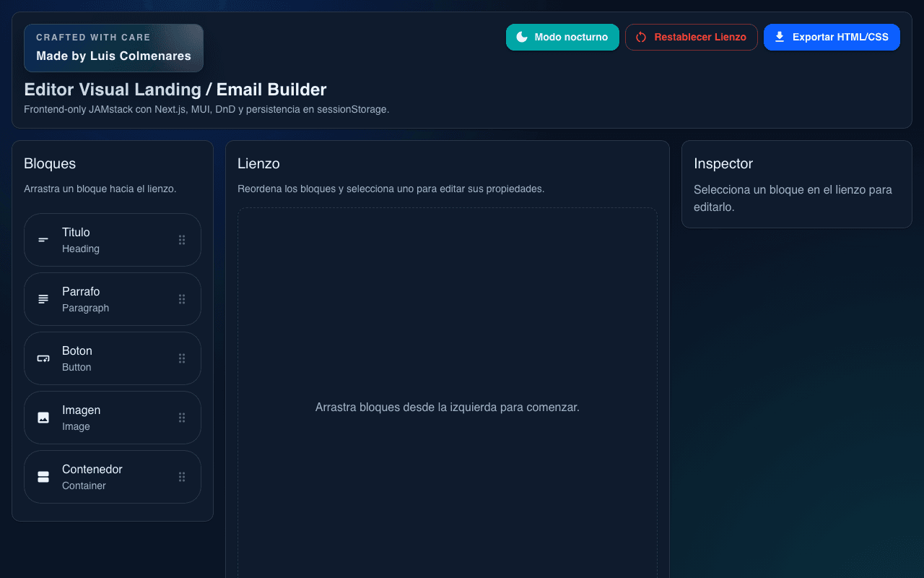Click the 'Frontend-only JAMstack' subtitle text
This screenshot has height=578, width=924.
tap(206, 110)
